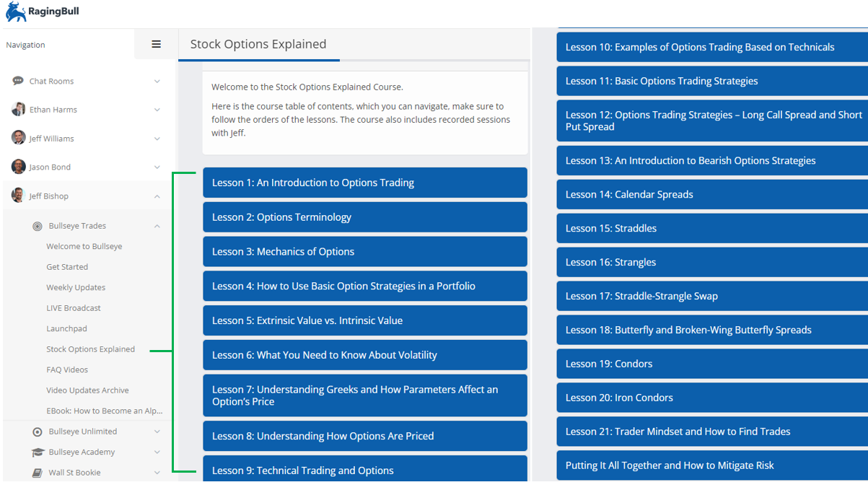Open the LIVE Broadcast menu item
Viewport: 868px width, 490px height.
[74, 308]
